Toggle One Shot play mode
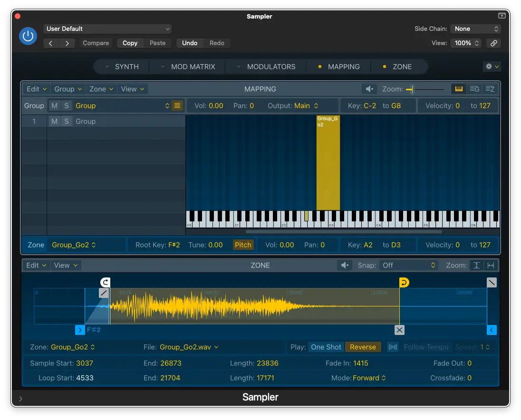 [326, 347]
